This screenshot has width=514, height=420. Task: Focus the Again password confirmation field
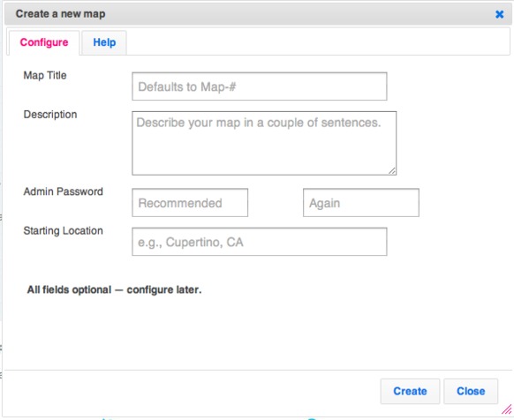pos(361,202)
